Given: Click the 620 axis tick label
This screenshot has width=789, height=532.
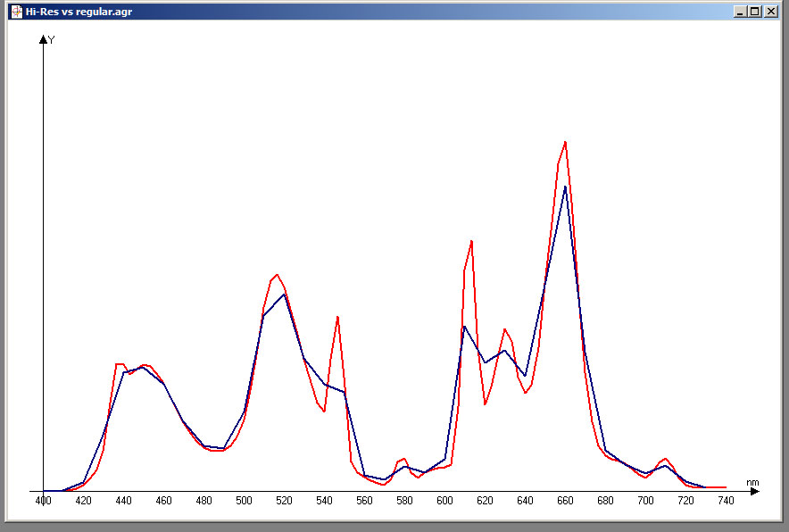Looking at the screenshot, I should point(485,500).
